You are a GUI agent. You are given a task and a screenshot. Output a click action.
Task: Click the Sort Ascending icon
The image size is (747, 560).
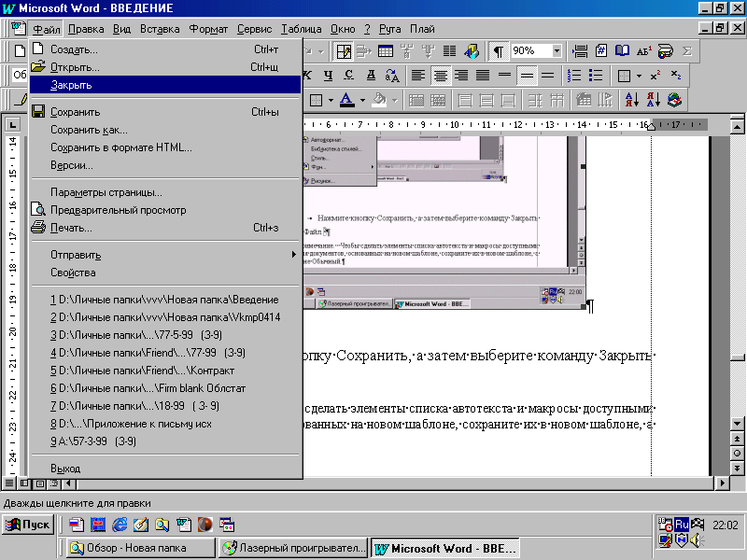pos(631,100)
